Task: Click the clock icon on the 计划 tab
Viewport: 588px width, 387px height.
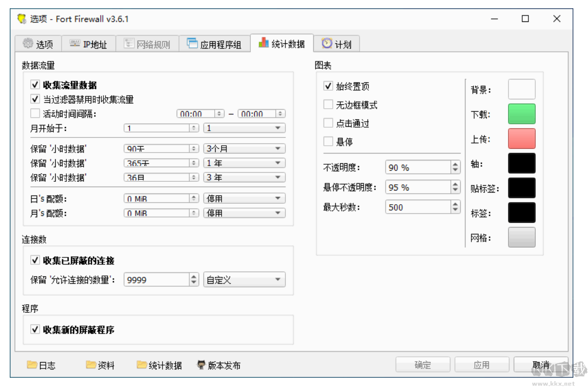Action: 326,43
